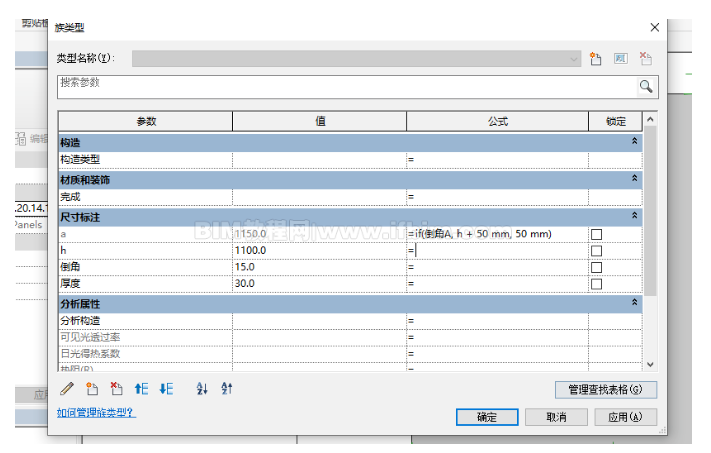Close the 族类型 dialog
711x453 pixels.
(x=654, y=28)
